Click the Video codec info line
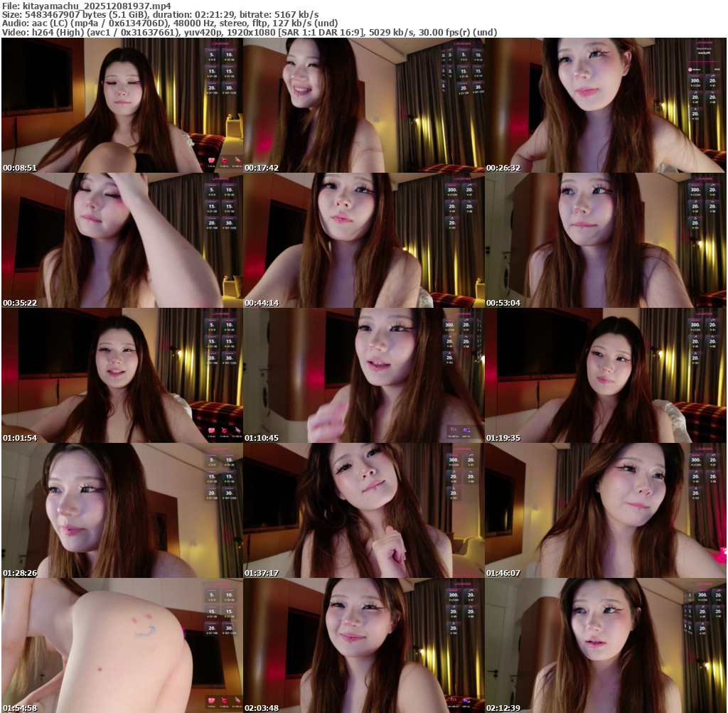The width and height of the screenshot is (728, 713). click(x=249, y=32)
